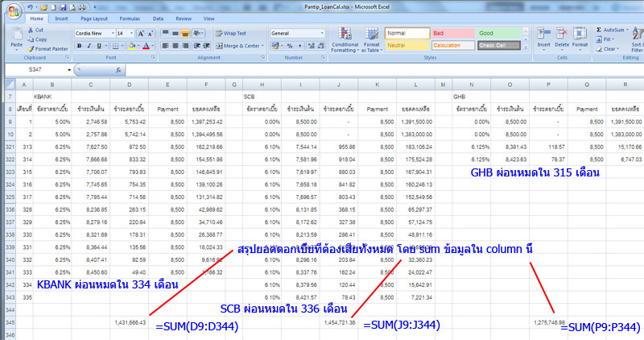This screenshot has width=644, height=340.
Task: Switch to the Page Layout tab
Action: [x=94, y=19]
